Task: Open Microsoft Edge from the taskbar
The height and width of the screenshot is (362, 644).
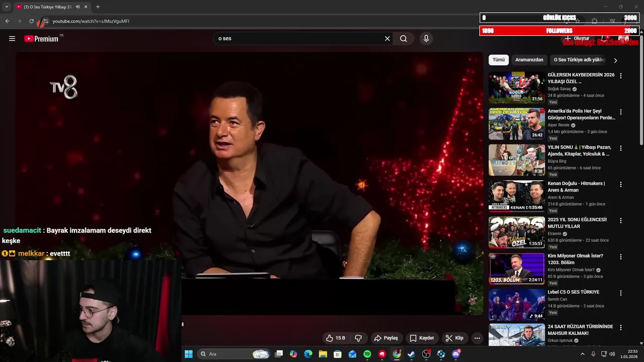Action: [x=308, y=354]
